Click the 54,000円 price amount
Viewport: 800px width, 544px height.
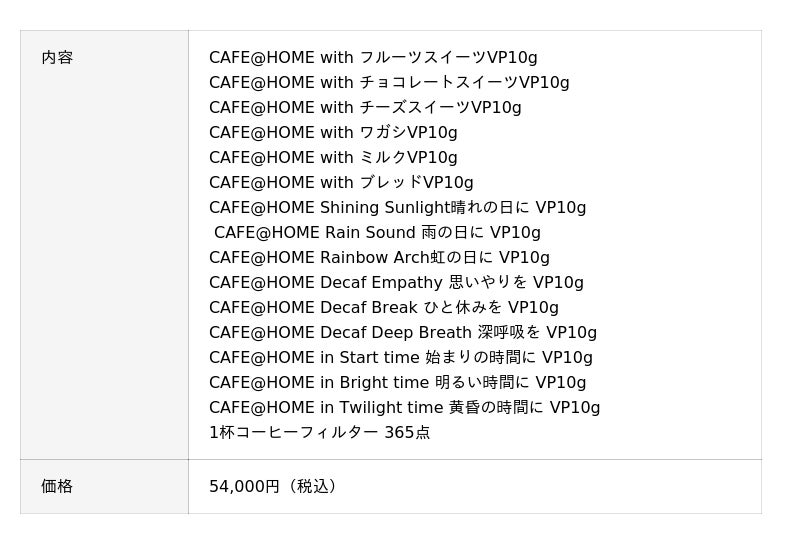pos(244,487)
